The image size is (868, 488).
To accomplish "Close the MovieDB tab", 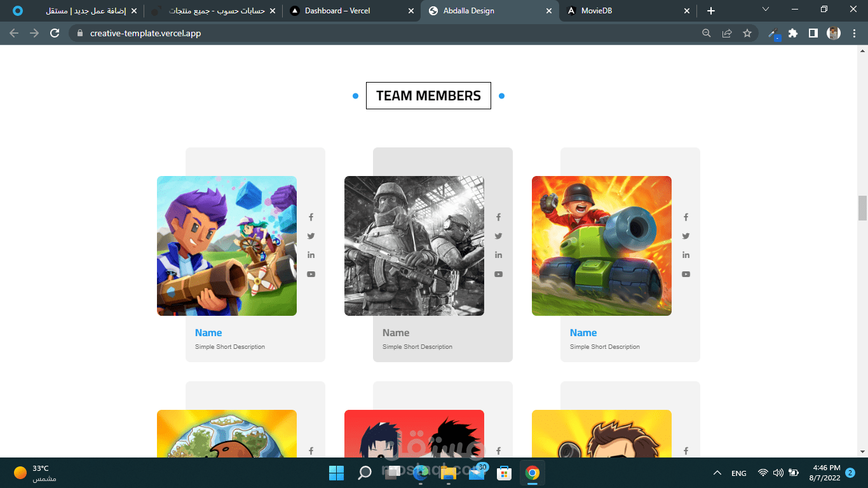I will tap(687, 11).
